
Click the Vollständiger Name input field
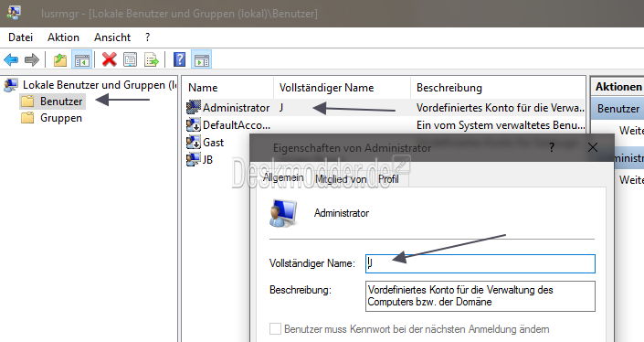(x=480, y=263)
